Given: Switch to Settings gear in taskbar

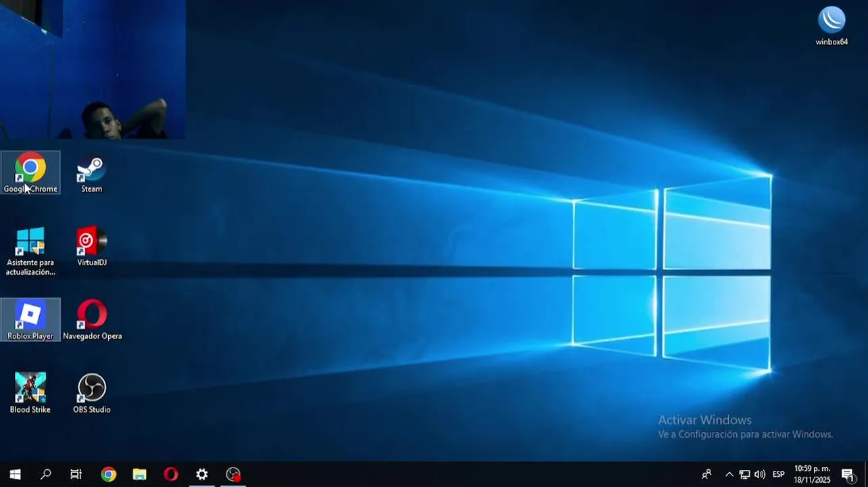Looking at the screenshot, I should (201, 474).
